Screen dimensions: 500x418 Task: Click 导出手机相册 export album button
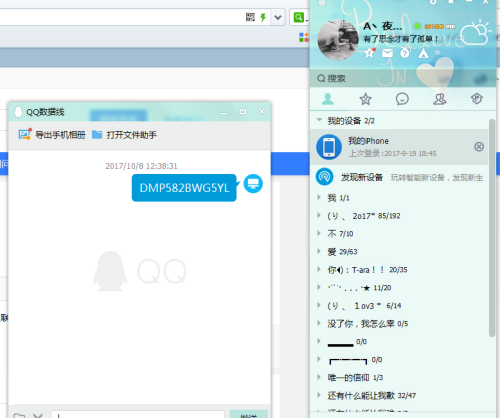(52, 135)
